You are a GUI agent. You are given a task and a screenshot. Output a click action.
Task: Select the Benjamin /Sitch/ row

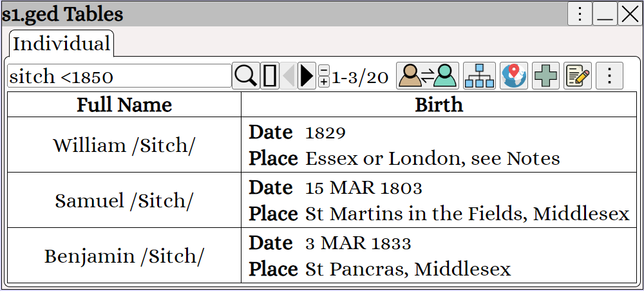322,256
